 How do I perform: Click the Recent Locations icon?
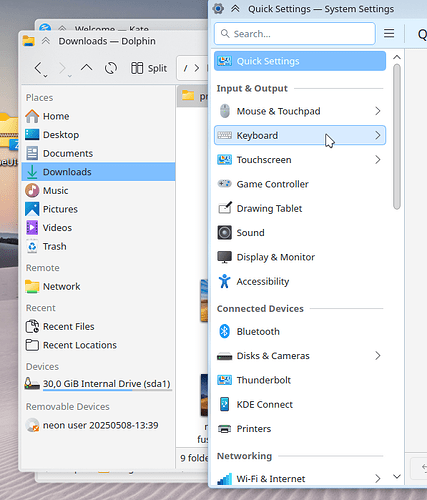pyautogui.click(x=32, y=345)
